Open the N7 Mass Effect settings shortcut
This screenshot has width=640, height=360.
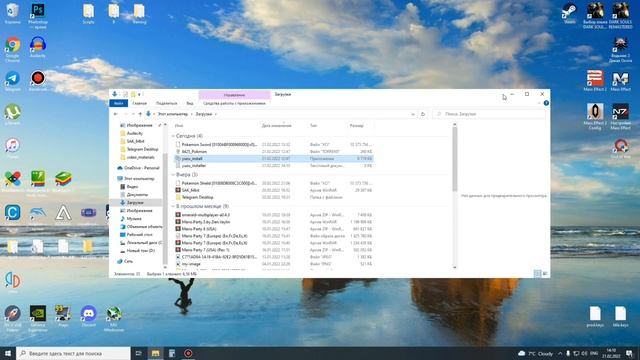(x=620, y=117)
